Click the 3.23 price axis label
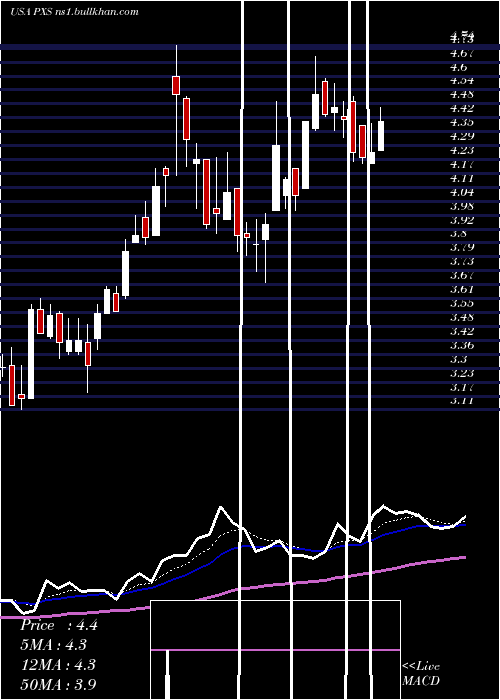 click(x=462, y=373)
